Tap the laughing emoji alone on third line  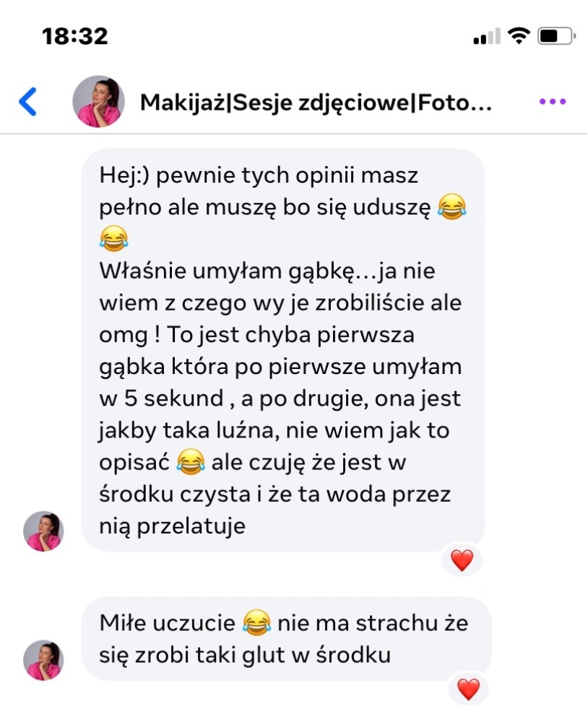click(114, 238)
